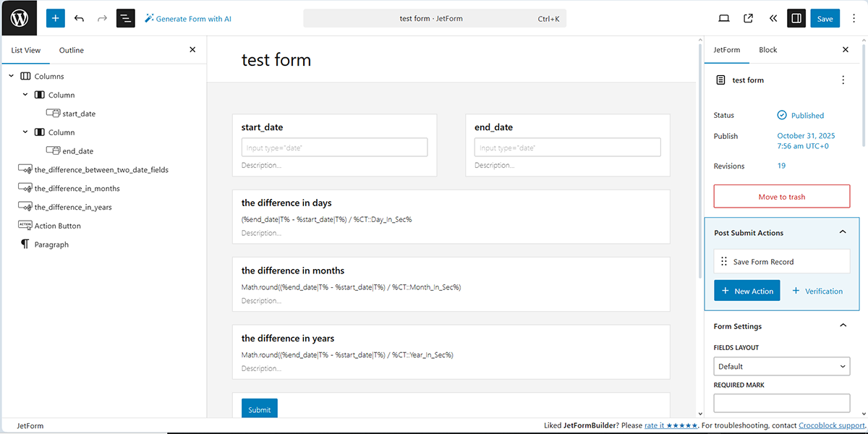Open the Generate Form with AI tool
Viewport: 868px width, 434px height.
pyautogui.click(x=188, y=19)
